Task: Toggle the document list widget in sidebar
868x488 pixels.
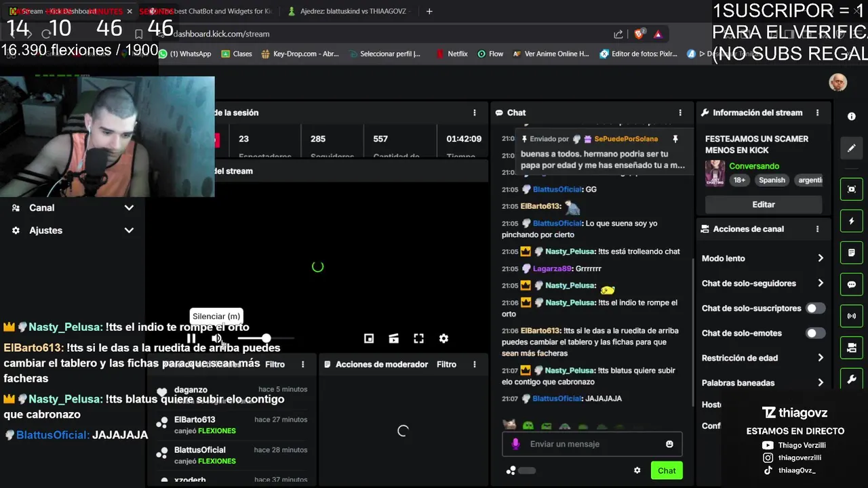Action: pos(852,253)
